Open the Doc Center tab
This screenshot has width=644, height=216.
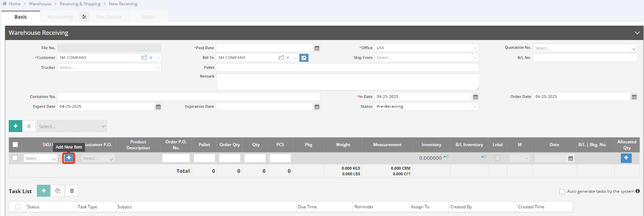109,17
